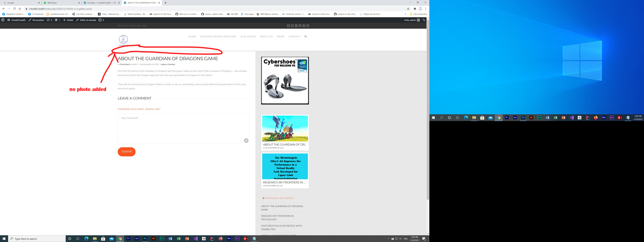
Task: Click the Añadir plus item in the admin bar
Action: [x=68, y=20]
